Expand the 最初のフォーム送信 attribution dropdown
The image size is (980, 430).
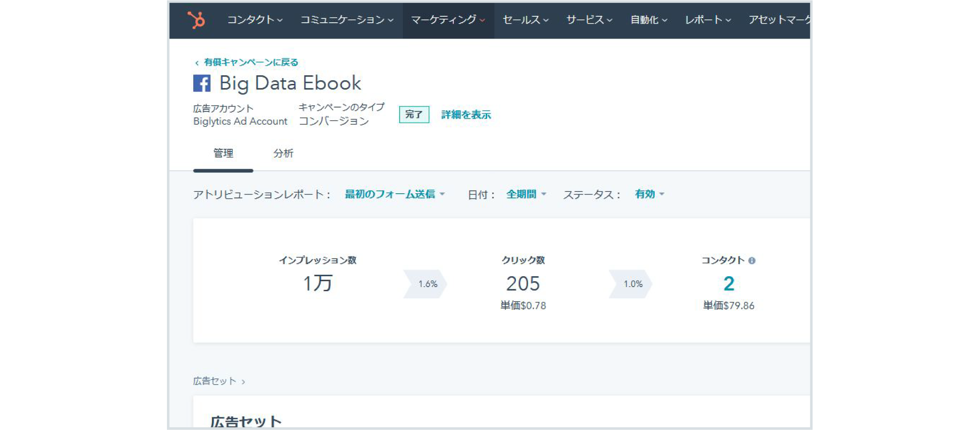tap(395, 194)
